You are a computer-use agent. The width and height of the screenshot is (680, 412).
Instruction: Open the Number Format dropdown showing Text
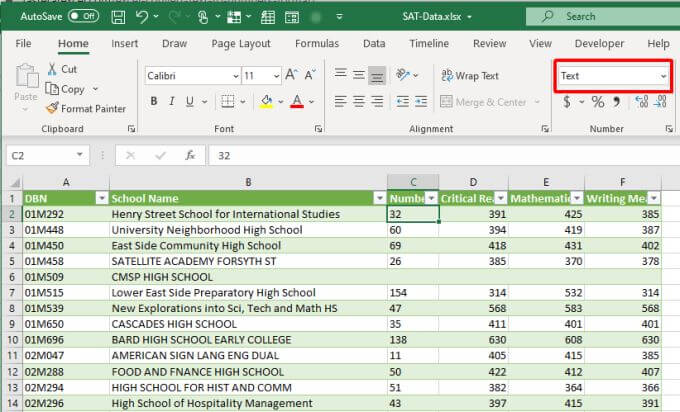613,76
